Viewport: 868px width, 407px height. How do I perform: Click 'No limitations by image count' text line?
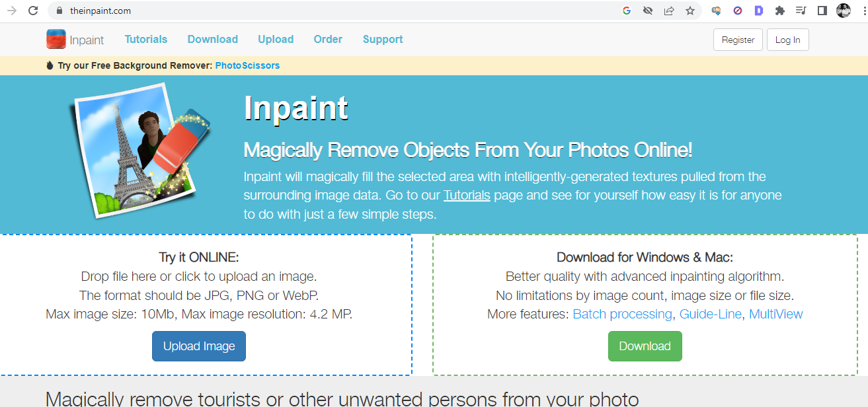tap(645, 295)
